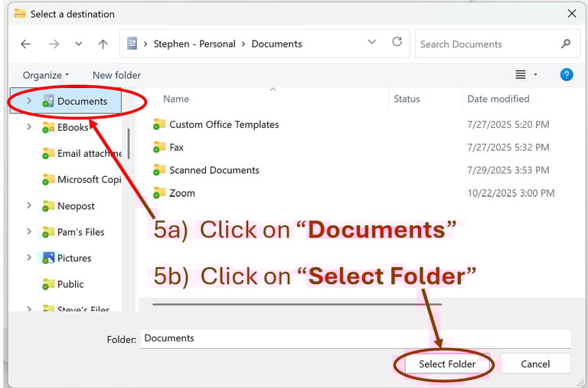588x388 pixels.
Task: Click the 10/22/2025 3:00 PM date cell
Action: click(511, 193)
